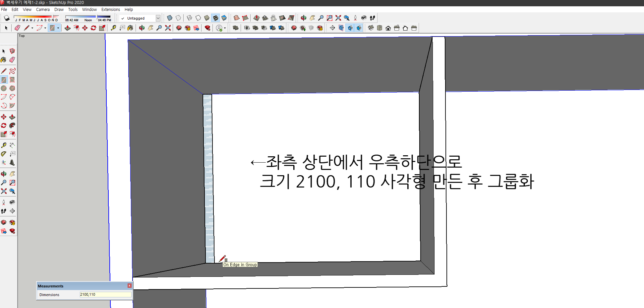Switch face style to Wireframe
Screen dimensions: 644x308
point(189,18)
